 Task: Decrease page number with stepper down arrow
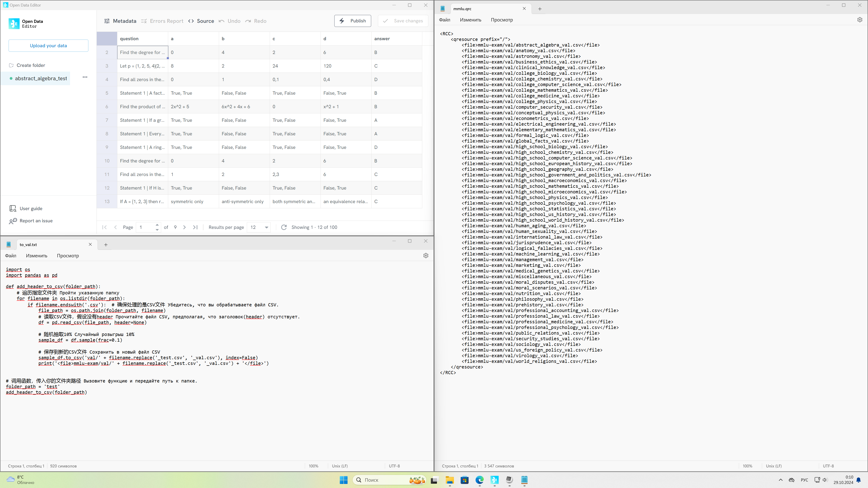(x=157, y=230)
